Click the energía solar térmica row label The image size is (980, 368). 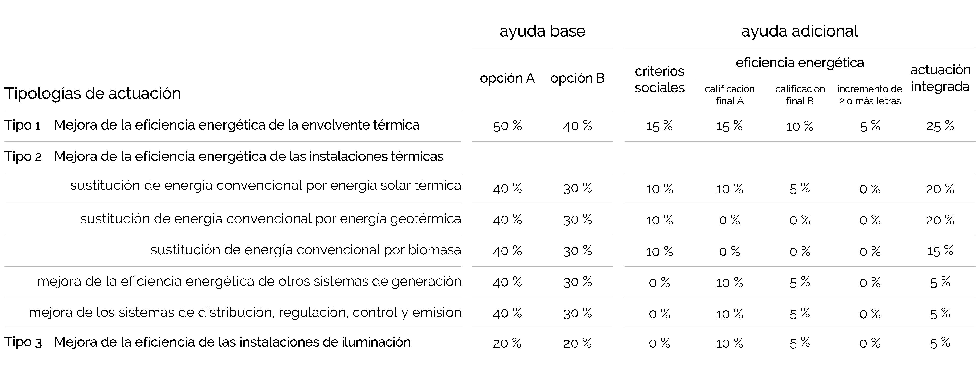[x=266, y=185]
